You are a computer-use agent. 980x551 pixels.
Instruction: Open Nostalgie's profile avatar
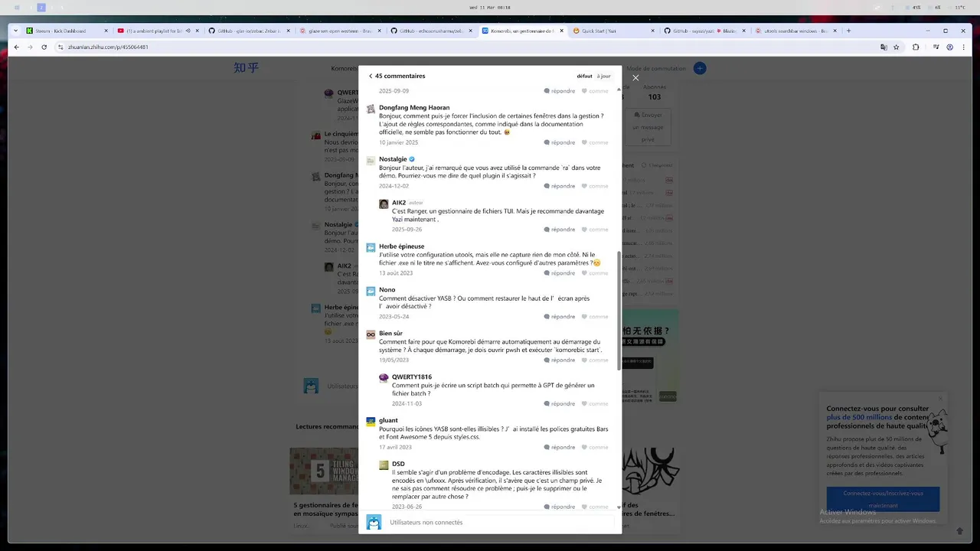coord(371,161)
